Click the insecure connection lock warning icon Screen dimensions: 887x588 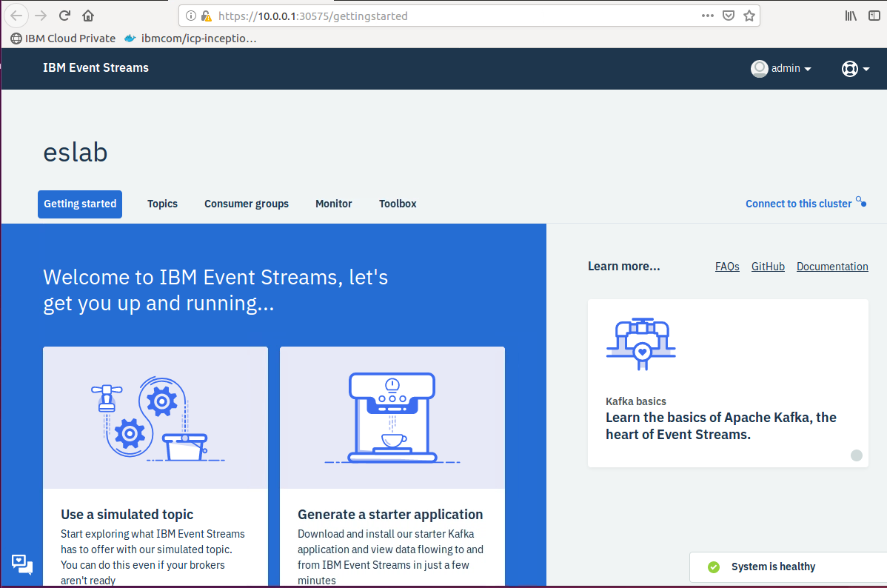207,16
